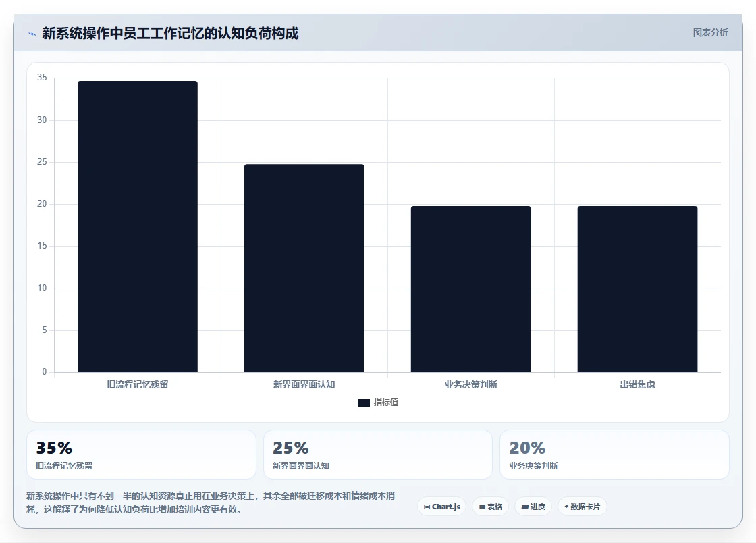
Task: Open the 35% 旧流程记忆残留 data card
Action: pyautogui.click(x=141, y=455)
